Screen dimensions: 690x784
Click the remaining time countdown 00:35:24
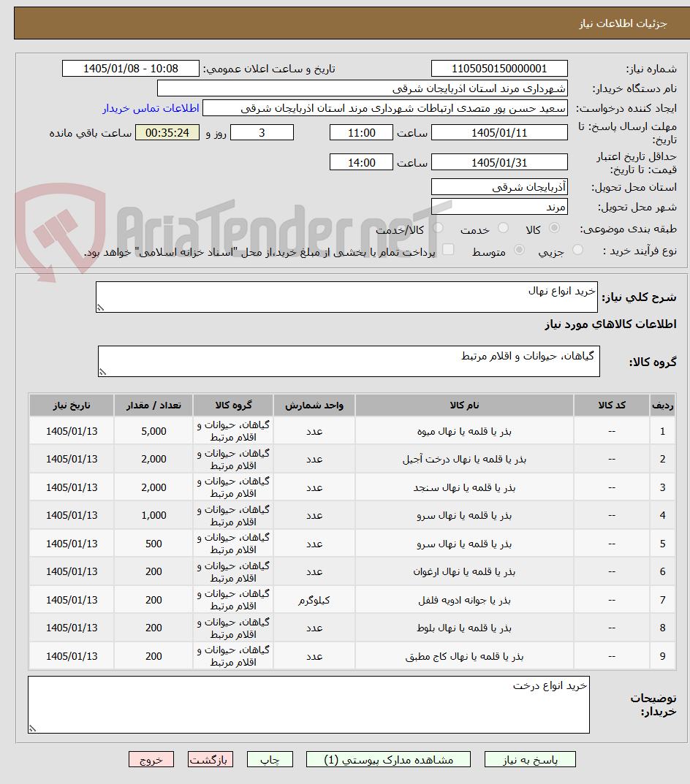pos(167,132)
